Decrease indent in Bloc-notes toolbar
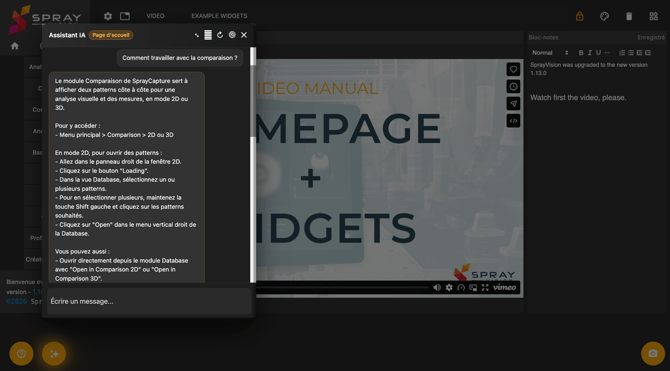 pyautogui.click(x=639, y=53)
